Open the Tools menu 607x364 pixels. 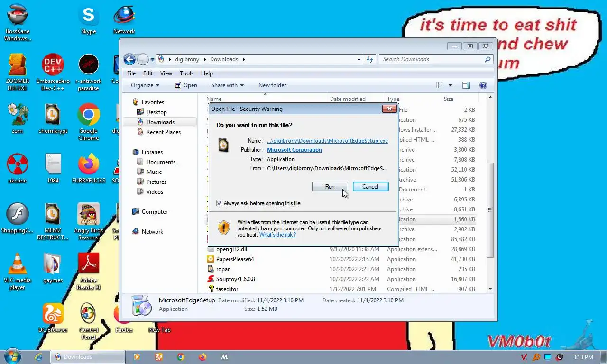pos(186,73)
